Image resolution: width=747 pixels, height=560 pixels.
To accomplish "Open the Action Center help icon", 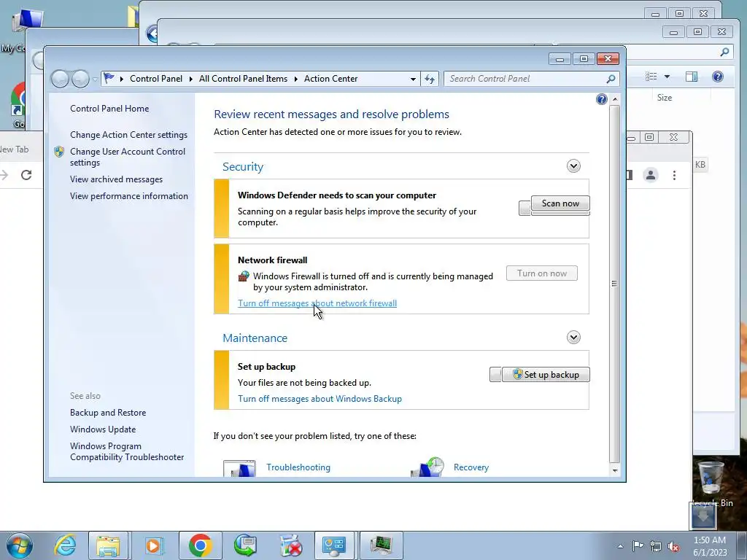I will 601,99.
